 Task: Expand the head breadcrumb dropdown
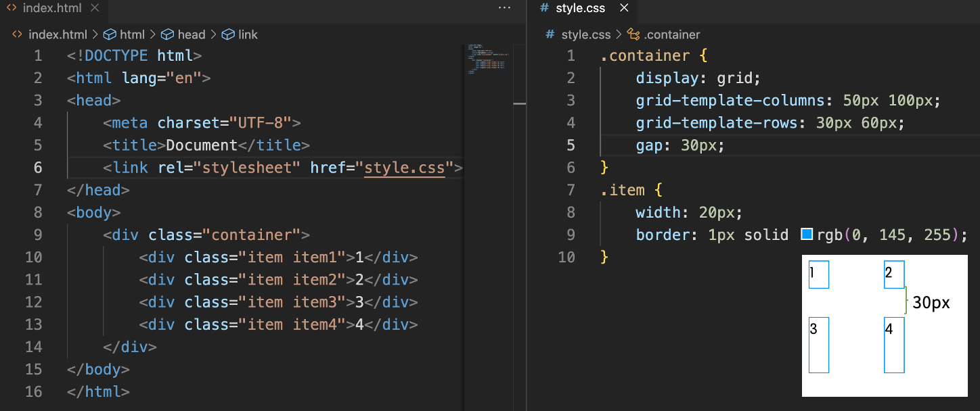(192, 34)
